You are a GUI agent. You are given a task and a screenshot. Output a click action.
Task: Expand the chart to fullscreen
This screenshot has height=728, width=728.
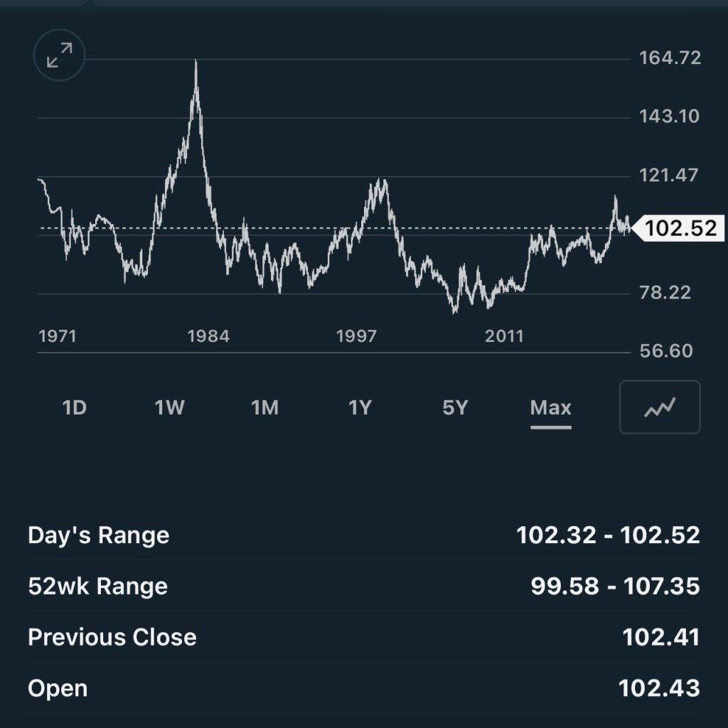click(x=60, y=55)
